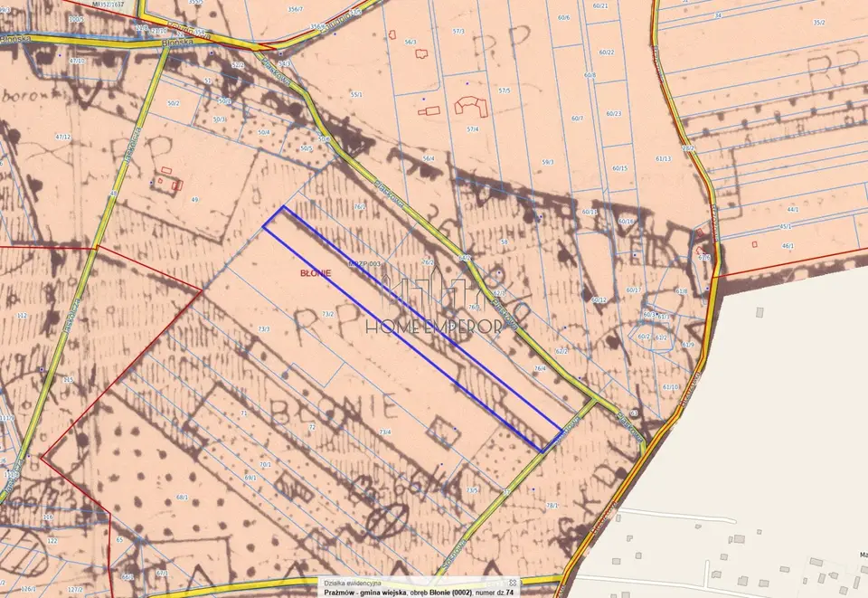Image resolution: width=868 pixels, height=598 pixels.
Task: Select parcel 59/3 label
Action: (x=548, y=162)
